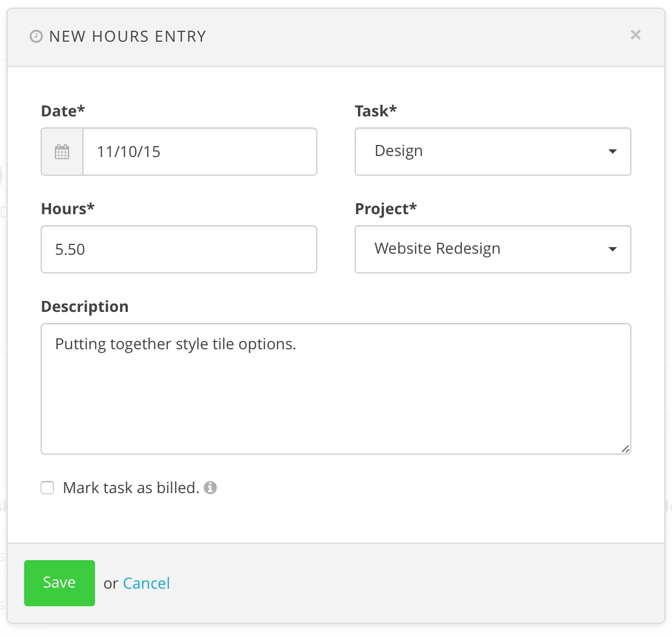Click the arrow caret on the Task select
Screen dimensions: 672x637
point(613,152)
